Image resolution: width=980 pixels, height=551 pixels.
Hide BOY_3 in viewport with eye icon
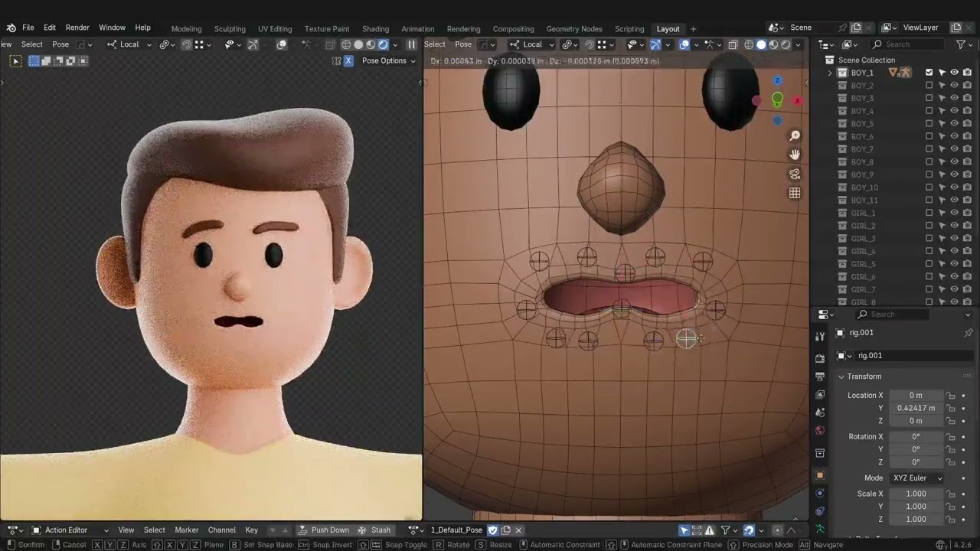[955, 98]
